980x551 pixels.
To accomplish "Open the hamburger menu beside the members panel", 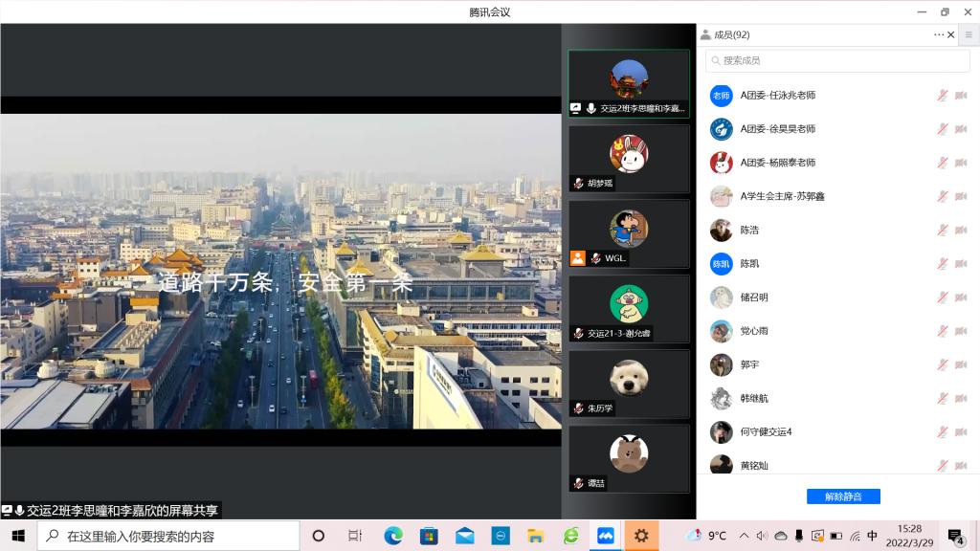I will 969,34.
